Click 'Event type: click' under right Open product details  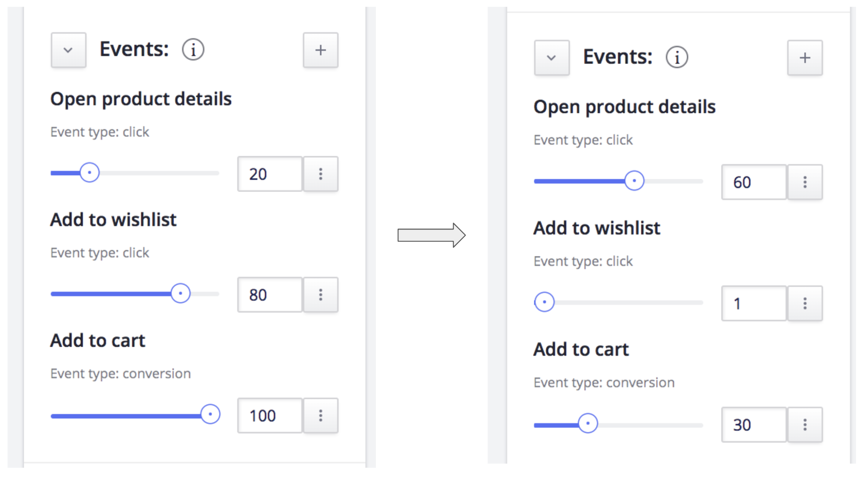(583, 140)
